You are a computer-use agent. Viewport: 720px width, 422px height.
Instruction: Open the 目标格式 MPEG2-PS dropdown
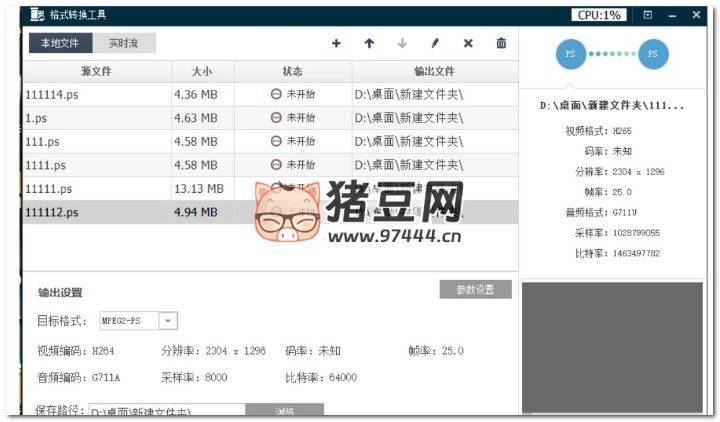[x=168, y=321]
